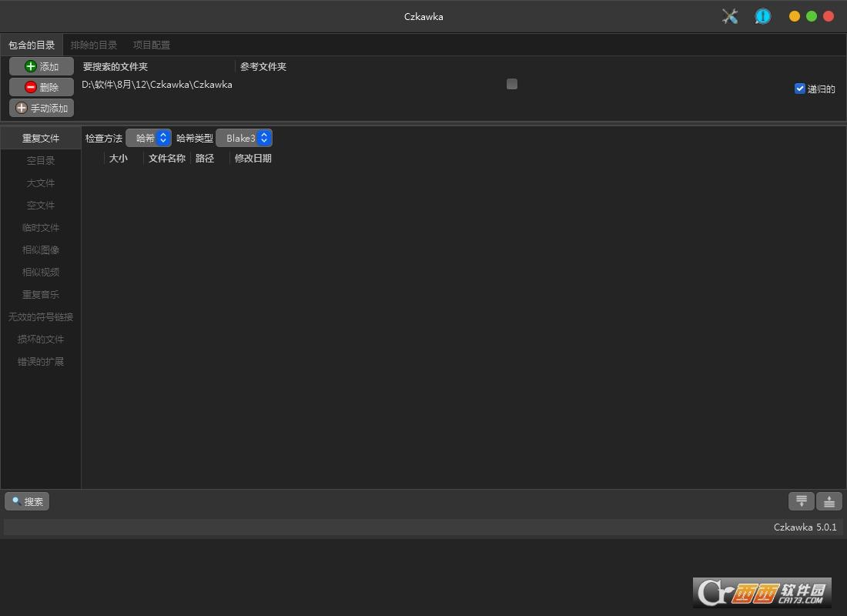The width and height of the screenshot is (847, 616).
Task: Select 重复文件 in the sidebar
Action: 41,139
